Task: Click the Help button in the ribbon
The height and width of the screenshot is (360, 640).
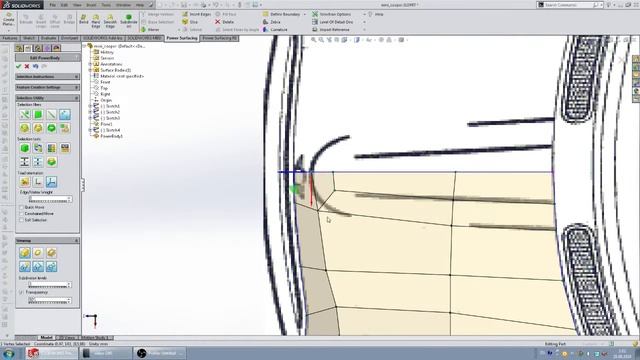Action: tap(376, 14)
